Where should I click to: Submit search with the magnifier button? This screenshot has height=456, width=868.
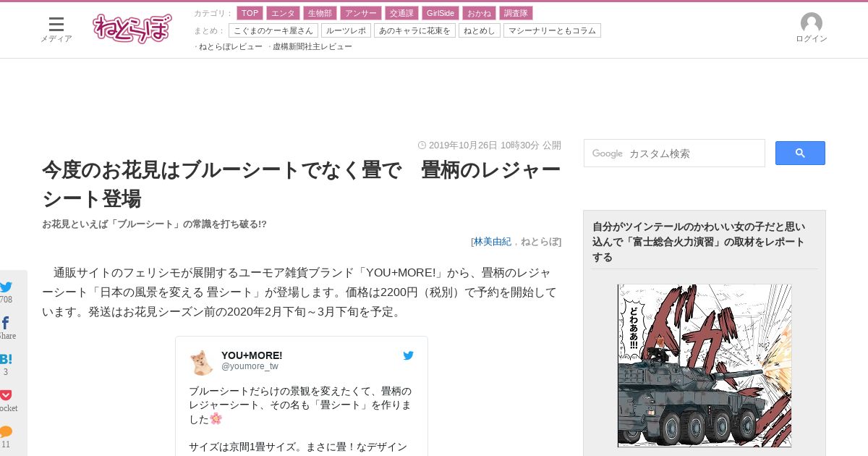800,153
